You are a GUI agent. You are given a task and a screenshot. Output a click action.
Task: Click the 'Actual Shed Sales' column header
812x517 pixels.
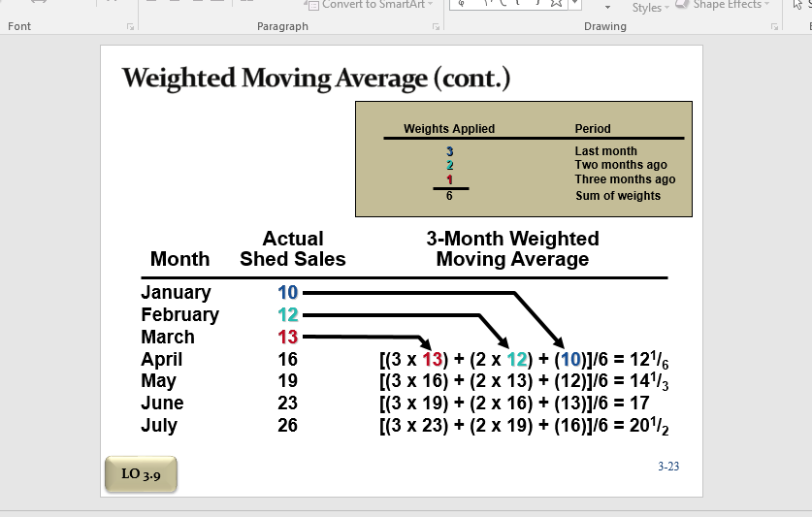[293, 248]
